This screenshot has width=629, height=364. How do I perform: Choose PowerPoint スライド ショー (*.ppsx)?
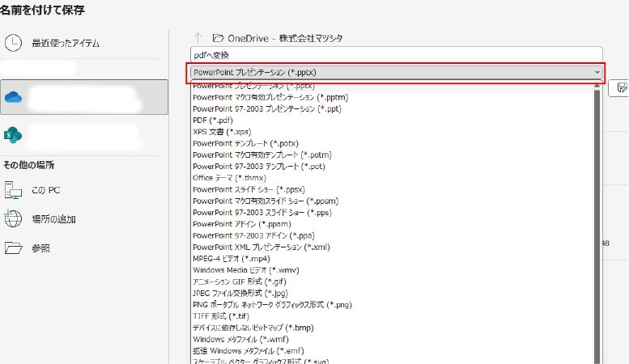(x=249, y=189)
